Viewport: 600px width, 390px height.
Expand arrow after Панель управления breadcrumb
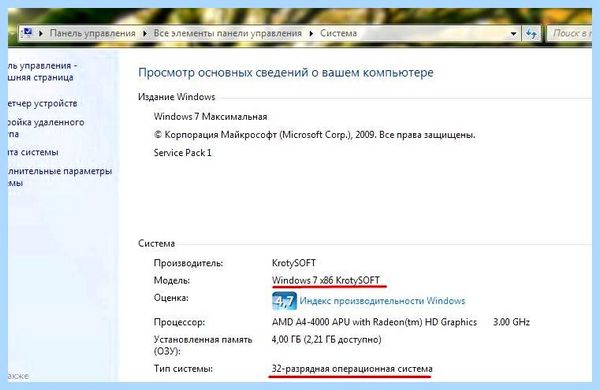click(x=145, y=33)
